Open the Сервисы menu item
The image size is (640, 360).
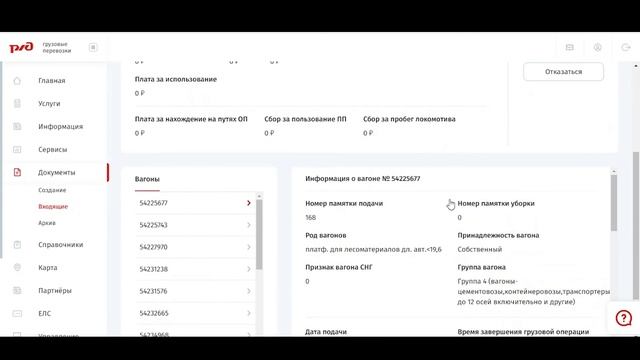point(53,149)
